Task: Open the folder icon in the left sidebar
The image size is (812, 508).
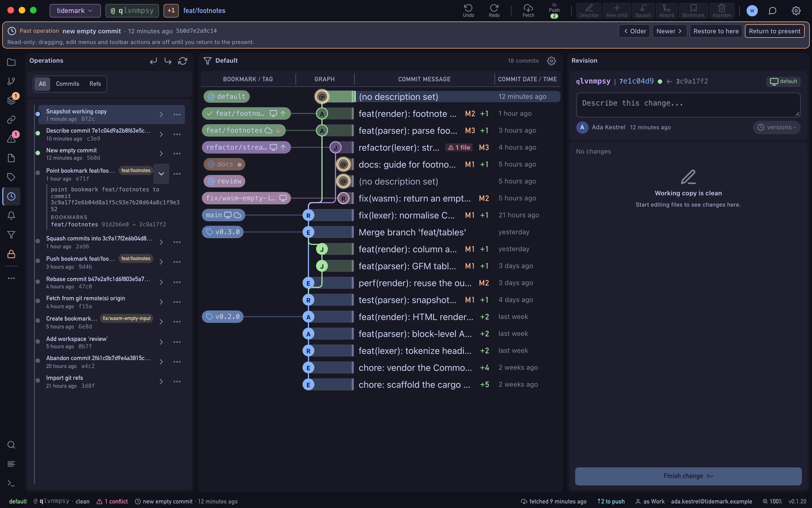Action: (11, 62)
